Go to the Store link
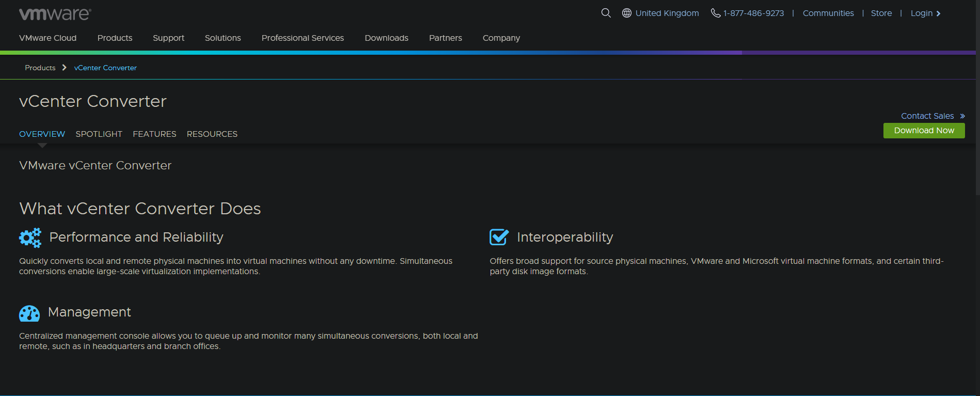980x396 pixels. [x=881, y=13]
